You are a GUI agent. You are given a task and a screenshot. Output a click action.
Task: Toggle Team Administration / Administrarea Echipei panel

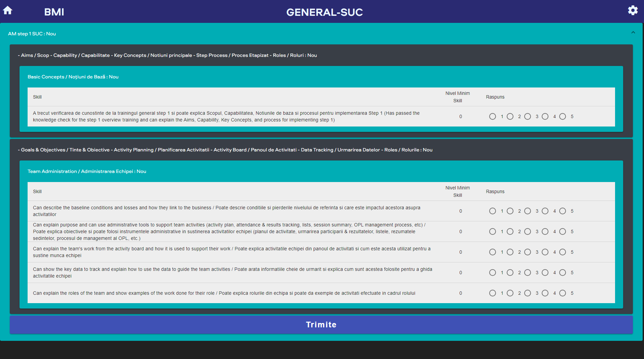87,171
